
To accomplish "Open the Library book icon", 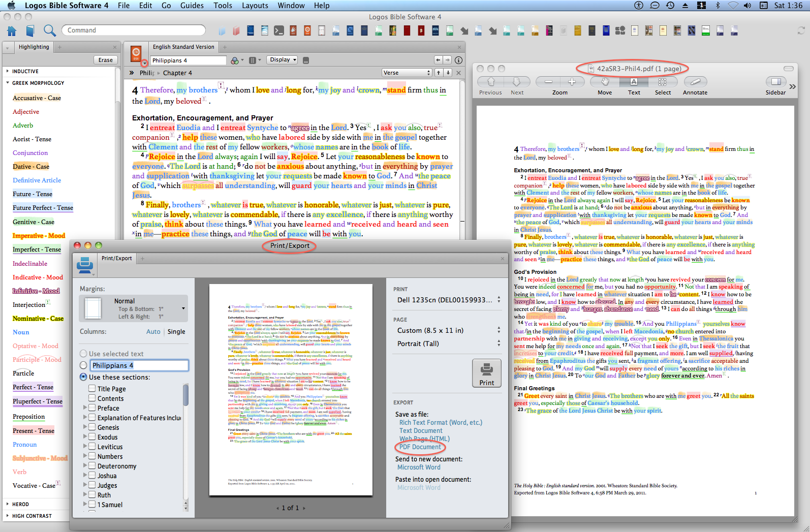I will click(30, 30).
